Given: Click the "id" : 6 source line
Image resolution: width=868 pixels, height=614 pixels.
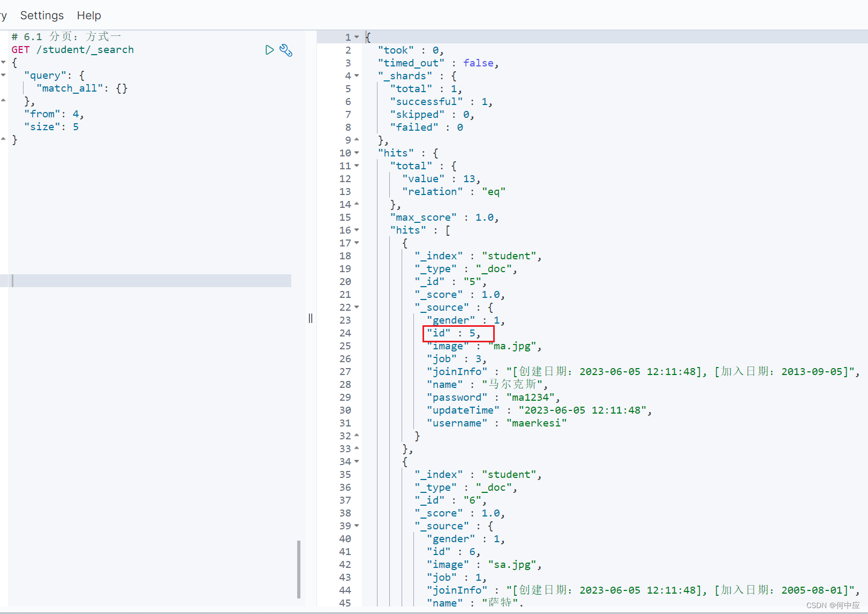Looking at the screenshot, I should click(454, 551).
